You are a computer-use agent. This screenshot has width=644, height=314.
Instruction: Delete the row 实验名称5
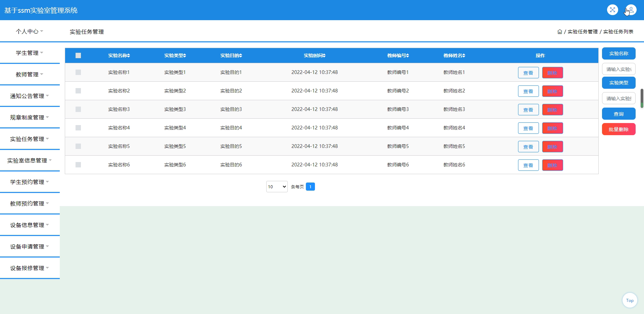pyautogui.click(x=552, y=147)
